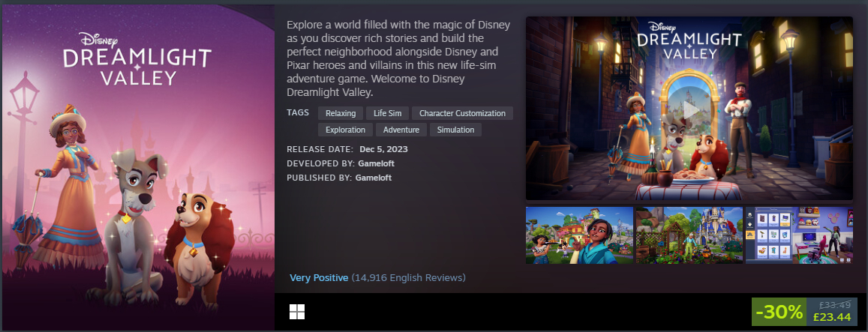Click the Dec 5, 2023 release date

coord(383,149)
